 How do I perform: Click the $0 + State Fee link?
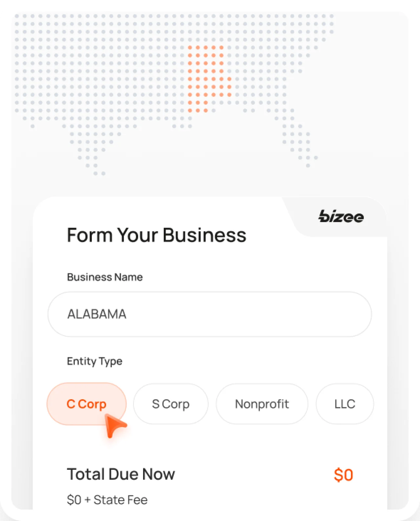(x=107, y=499)
